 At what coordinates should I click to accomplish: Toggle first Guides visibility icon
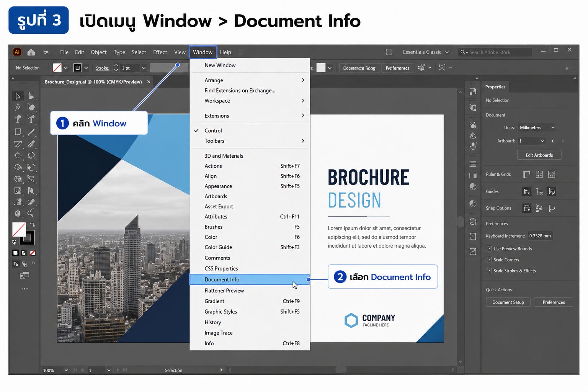527,191
